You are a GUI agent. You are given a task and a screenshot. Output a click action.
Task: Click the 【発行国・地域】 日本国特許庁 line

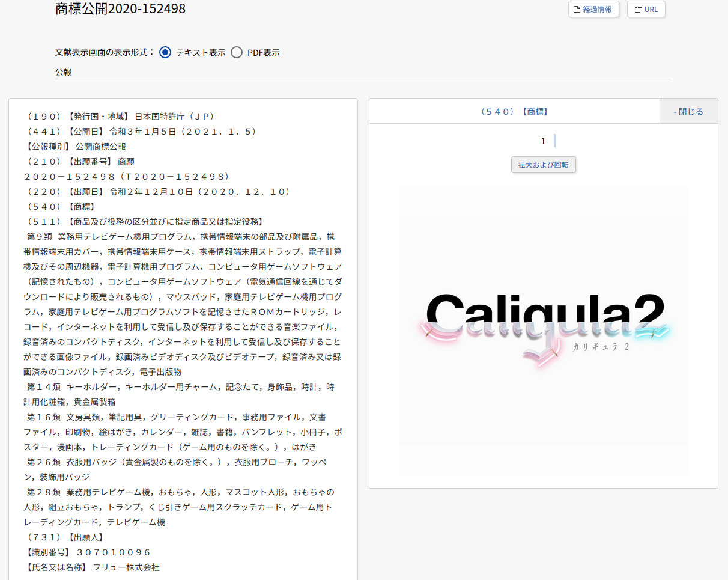click(119, 117)
